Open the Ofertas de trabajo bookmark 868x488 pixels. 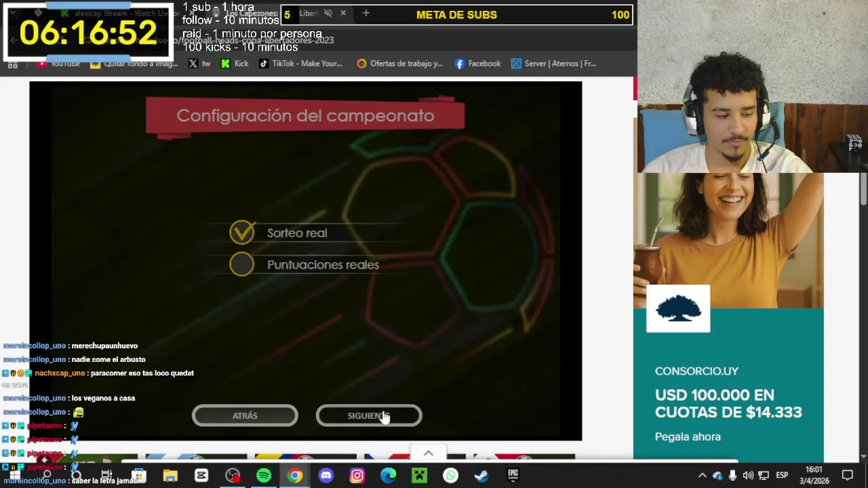(x=399, y=64)
